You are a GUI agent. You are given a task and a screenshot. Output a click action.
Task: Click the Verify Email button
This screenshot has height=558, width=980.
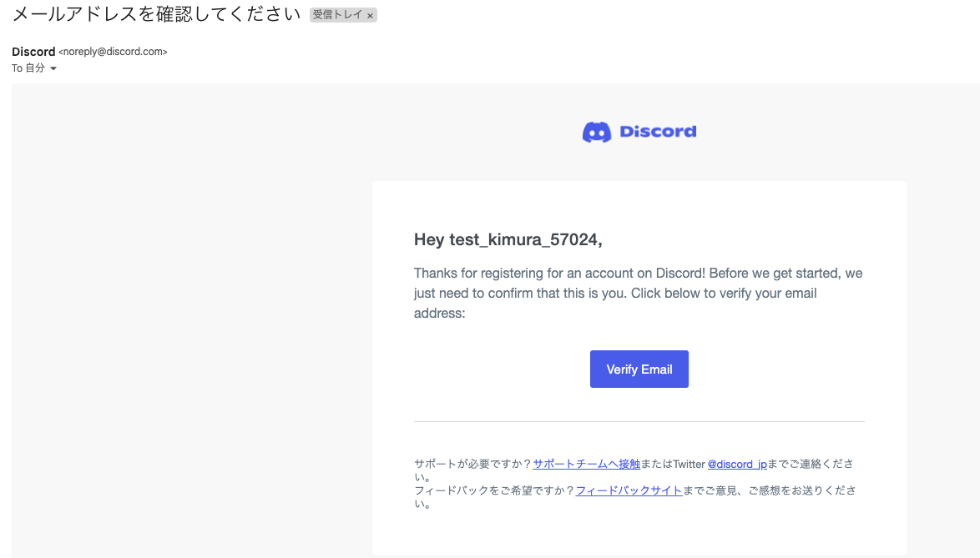coord(639,369)
